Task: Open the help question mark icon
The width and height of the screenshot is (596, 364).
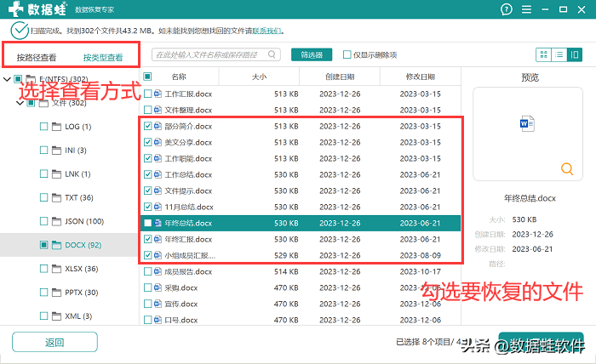Action: (x=507, y=10)
